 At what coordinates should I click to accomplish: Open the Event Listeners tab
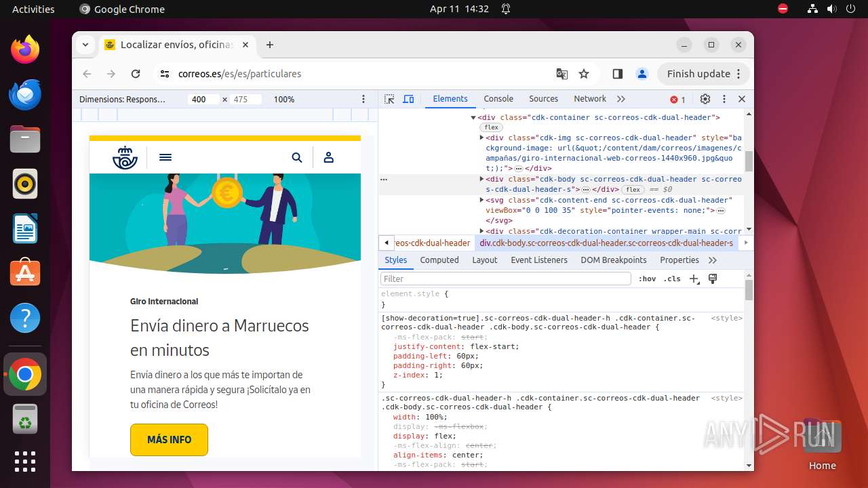coord(539,260)
